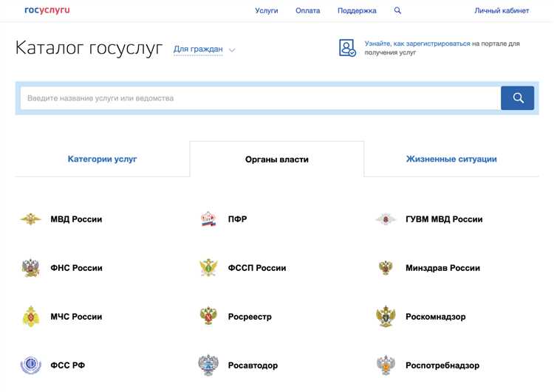Open the «Услуги» menu
The image size is (554, 392).
pyautogui.click(x=267, y=10)
